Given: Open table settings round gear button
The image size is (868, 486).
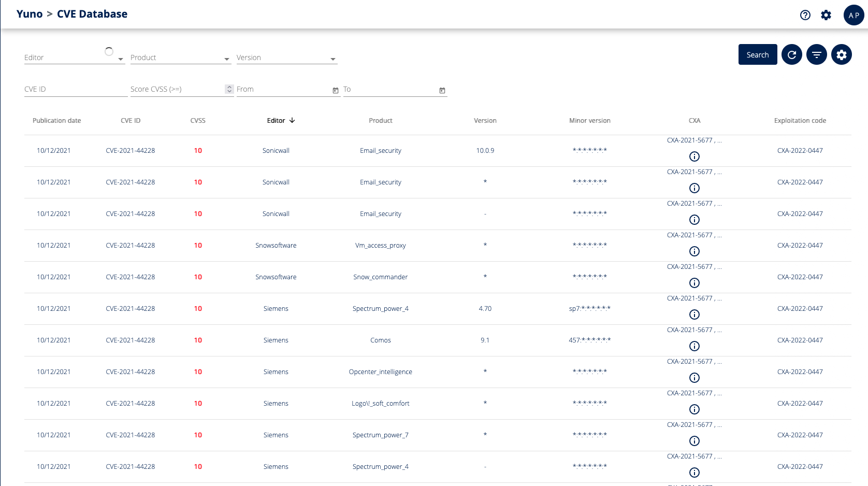Looking at the screenshot, I should (x=841, y=54).
